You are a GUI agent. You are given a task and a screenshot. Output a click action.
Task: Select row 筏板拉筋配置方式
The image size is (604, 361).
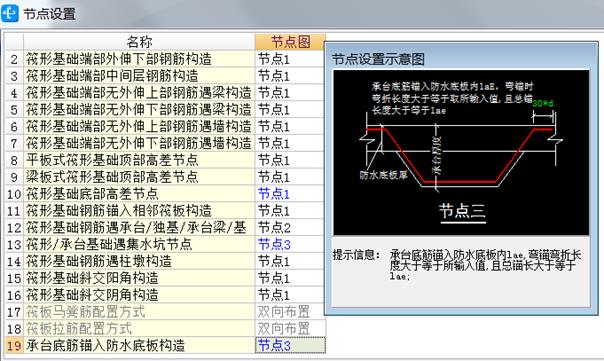[x=139, y=328]
